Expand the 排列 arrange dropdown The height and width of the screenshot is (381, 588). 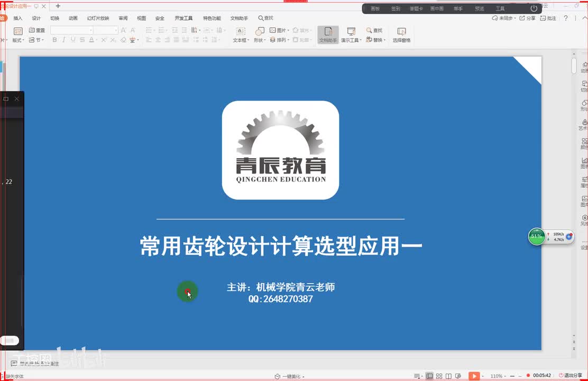click(x=280, y=40)
